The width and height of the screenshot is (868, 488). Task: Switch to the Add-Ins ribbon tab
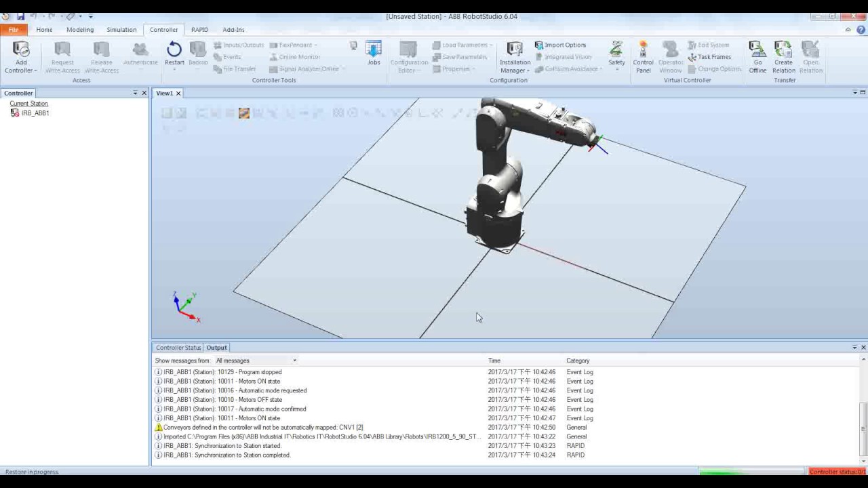click(233, 30)
